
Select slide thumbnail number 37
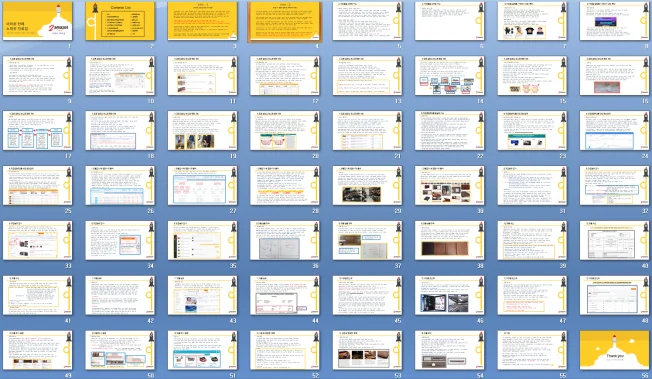click(x=367, y=240)
